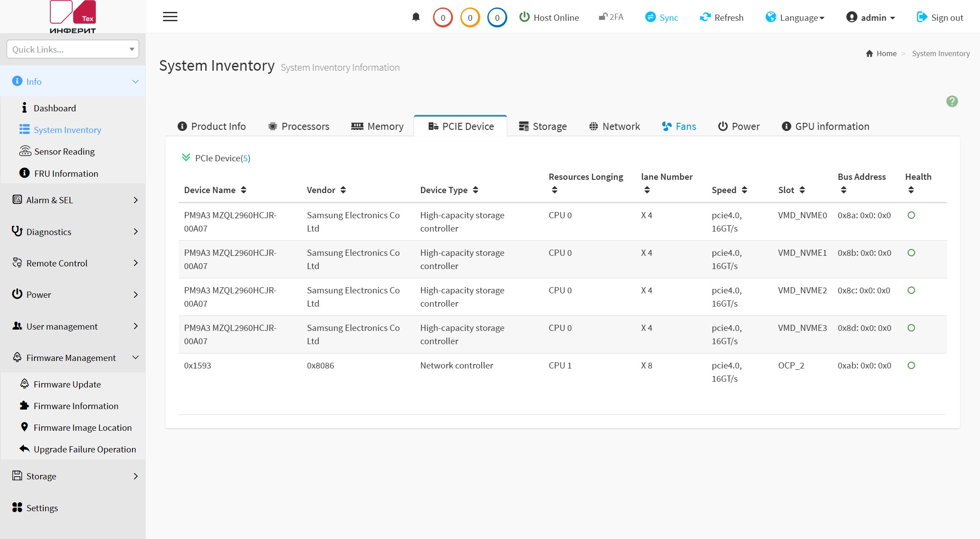Switch to the Memory tab
Screen dimensions: 980x539
tap(377, 126)
